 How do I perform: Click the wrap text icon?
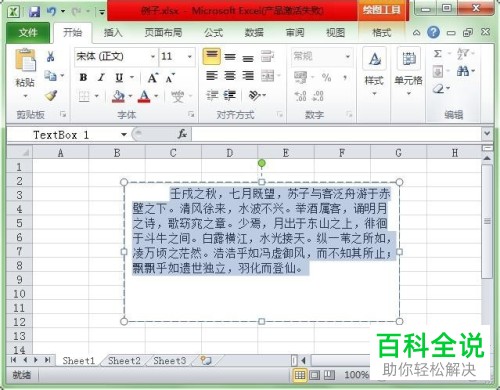[x=267, y=56]
